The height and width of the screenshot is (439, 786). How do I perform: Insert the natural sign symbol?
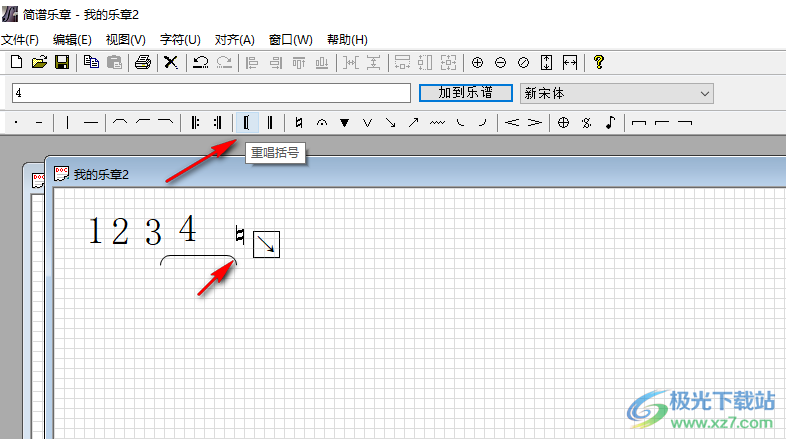[298, 123]
